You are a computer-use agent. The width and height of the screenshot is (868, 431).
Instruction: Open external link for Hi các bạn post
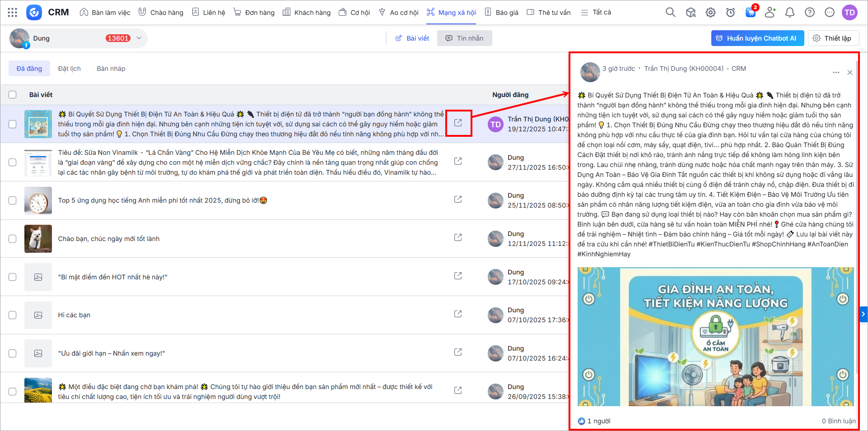point(458,314)
